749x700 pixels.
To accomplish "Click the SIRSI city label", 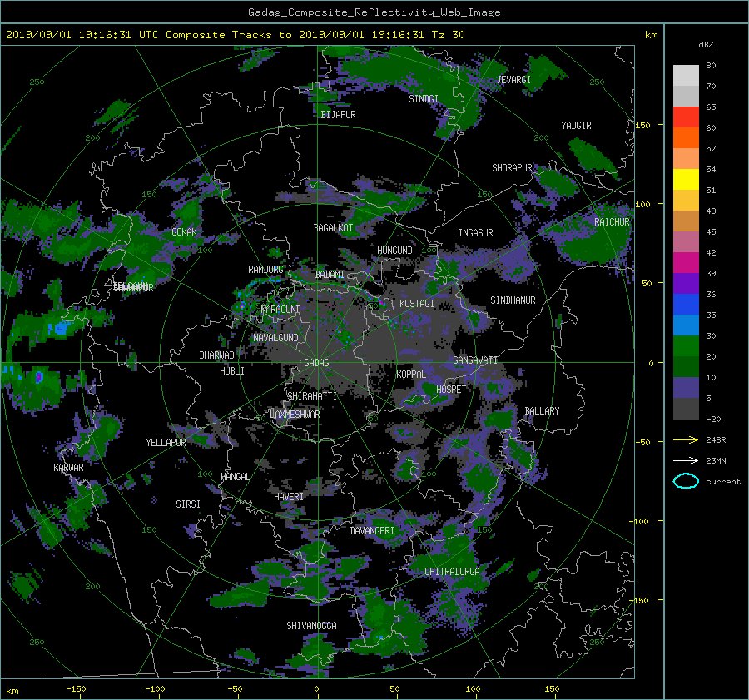I will [x=188, y=504].
